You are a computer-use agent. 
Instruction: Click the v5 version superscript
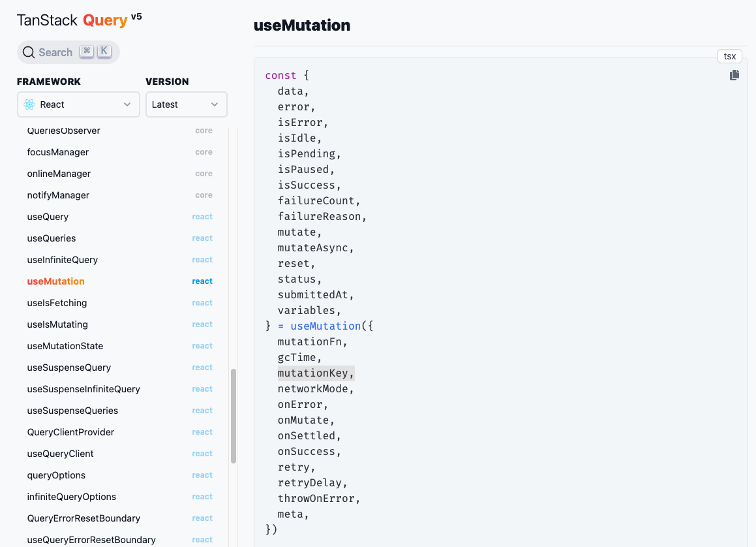point(136,16)
